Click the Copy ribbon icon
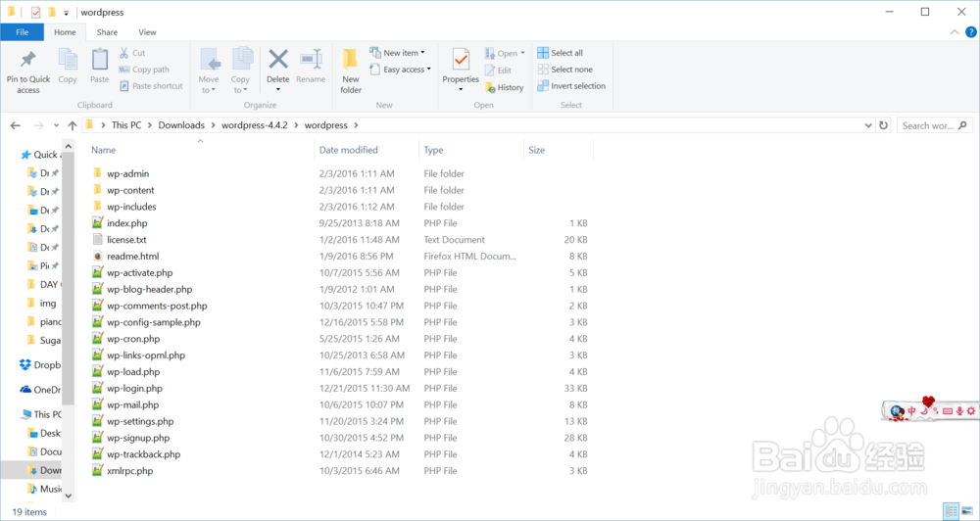 pyautogui.click(x=68, y=60)
